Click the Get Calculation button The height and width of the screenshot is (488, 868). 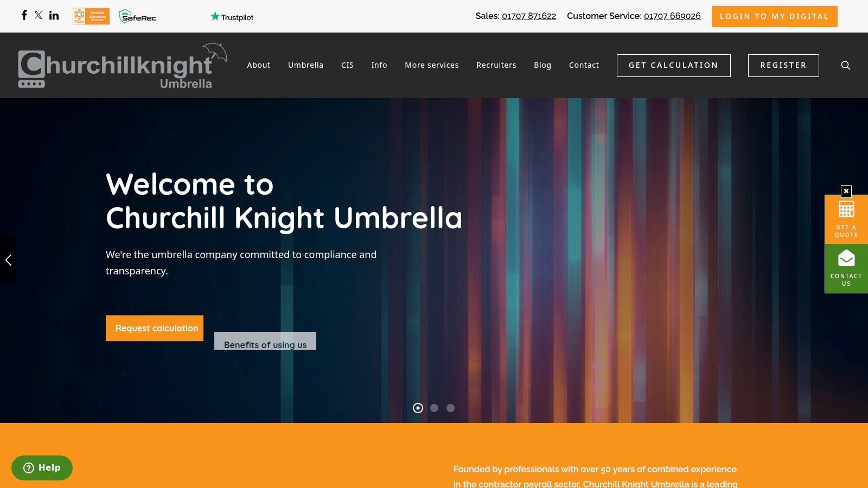tap(674, 66)
